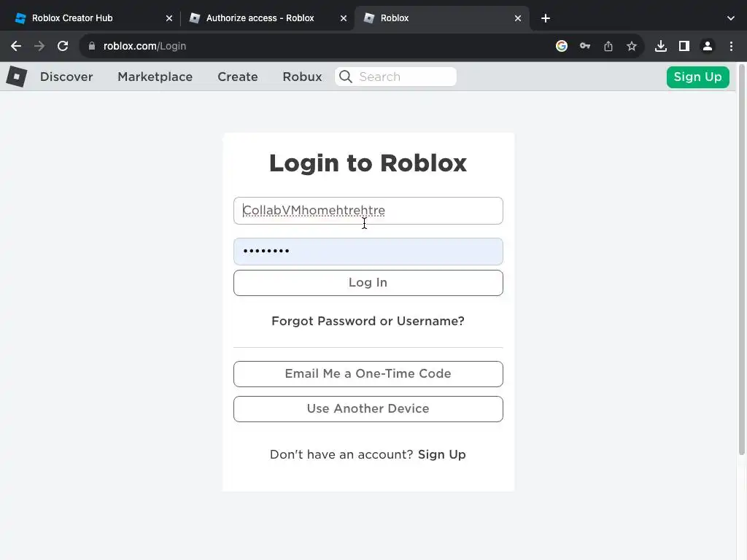The width and height of the screenshot is (747, 560).
Task: Click Use Another Device button
Action: (x=368, y=409)
